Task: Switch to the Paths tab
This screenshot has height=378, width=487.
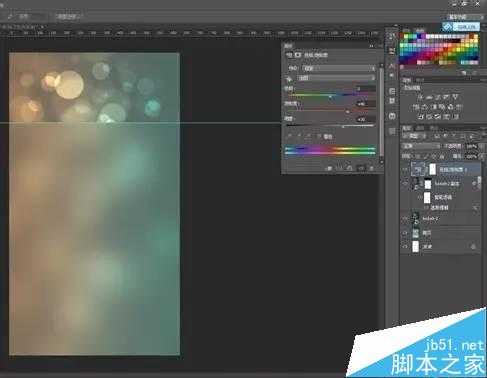Action: (434, 128)
